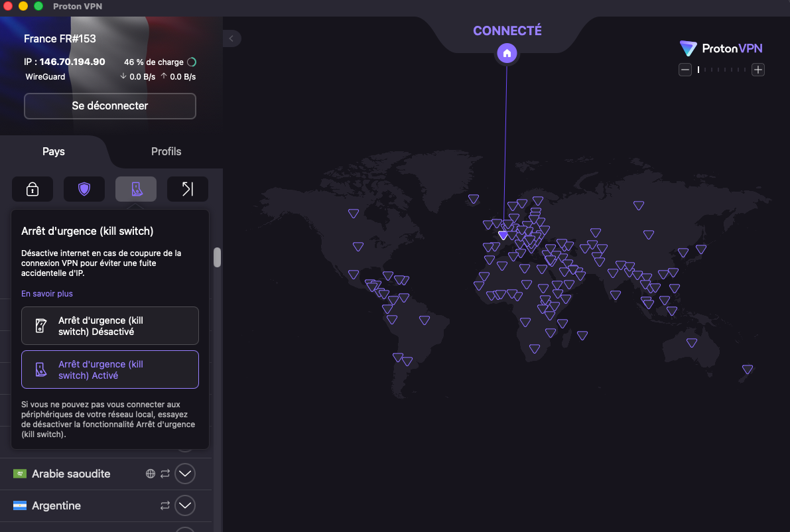This screenshot has width=790, height=532.
Task: Click the map zoom slider track
Action: 722,70
